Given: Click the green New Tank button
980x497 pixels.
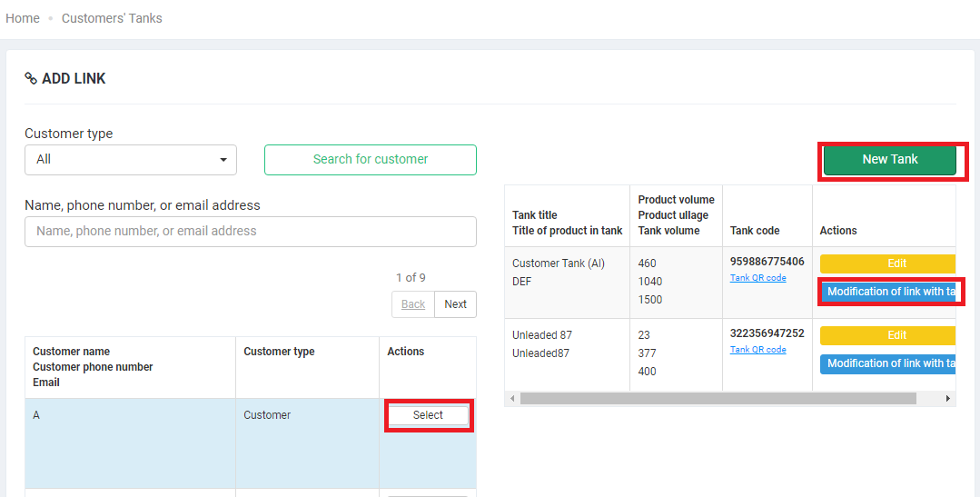Looking at the screenshot, I should click(x=889, y=160).
